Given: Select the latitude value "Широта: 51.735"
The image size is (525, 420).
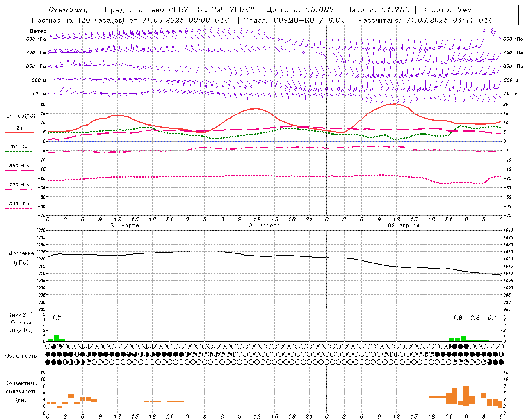Looking at the screenshot, I should (x=377, y=10).
